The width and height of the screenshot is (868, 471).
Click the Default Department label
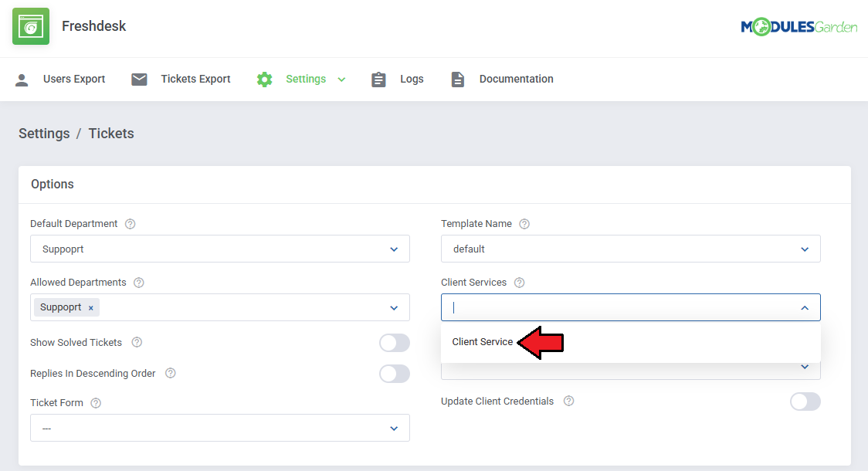[x=74, y=224]
